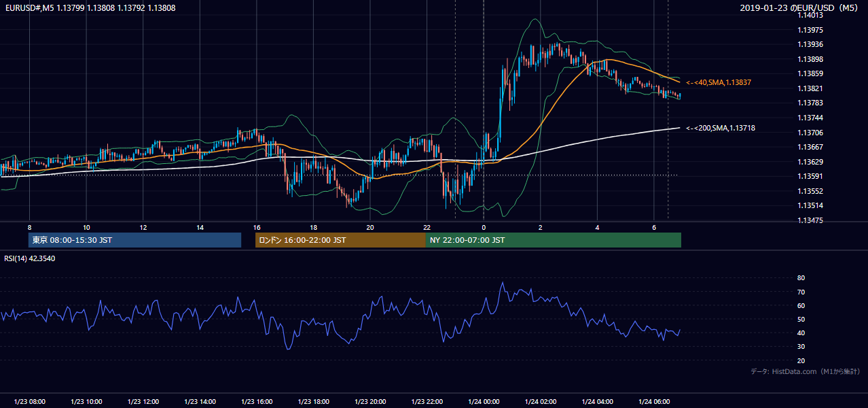868x408 pixels.
Task: Click hour tick 14 under the price chart
Action: 200,227
